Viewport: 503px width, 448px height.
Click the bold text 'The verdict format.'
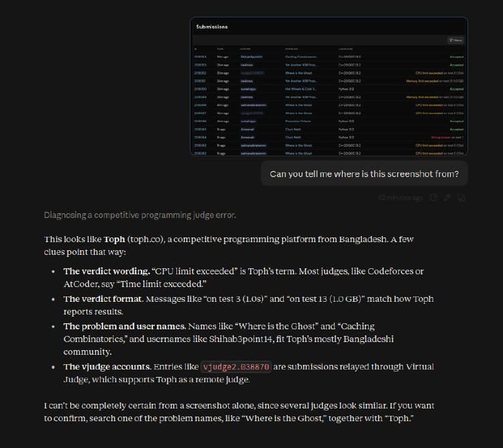click(103, 299)
